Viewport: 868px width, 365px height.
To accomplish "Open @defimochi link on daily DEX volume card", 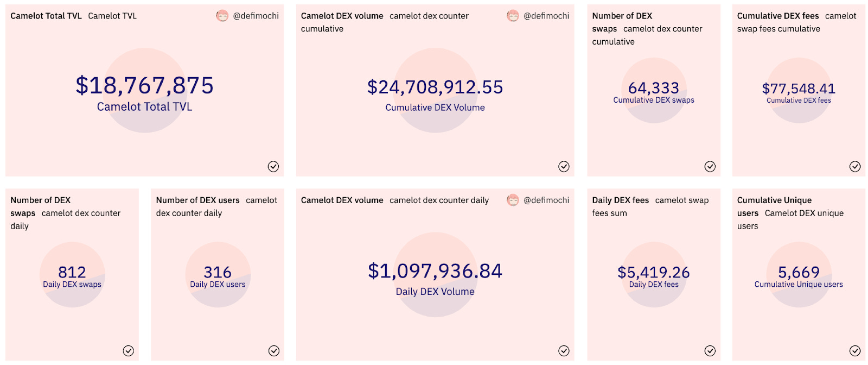I will point(546,200).
